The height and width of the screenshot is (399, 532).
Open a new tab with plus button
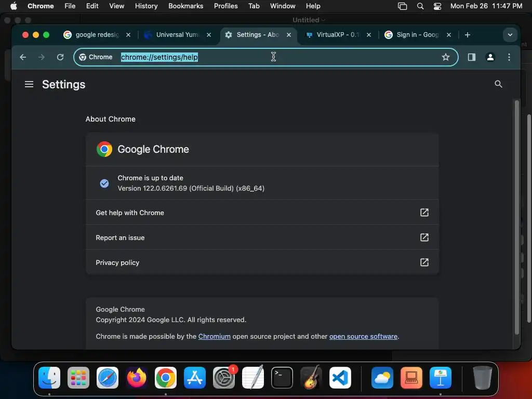467,35
